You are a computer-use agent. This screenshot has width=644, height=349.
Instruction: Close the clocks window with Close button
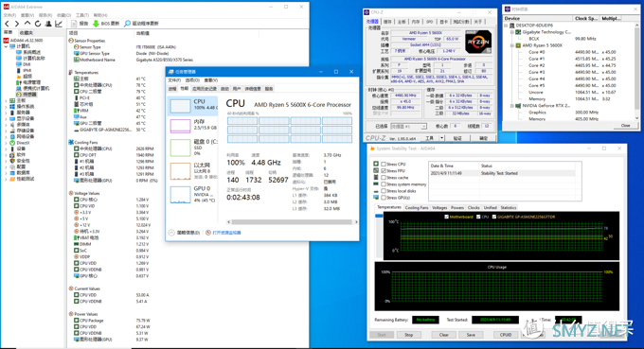coord(625,126)
